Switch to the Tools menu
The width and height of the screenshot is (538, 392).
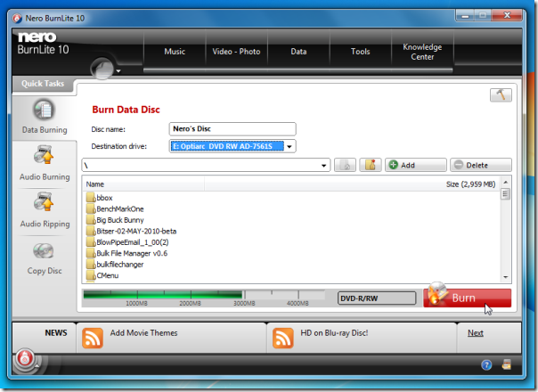pos(360,52)
